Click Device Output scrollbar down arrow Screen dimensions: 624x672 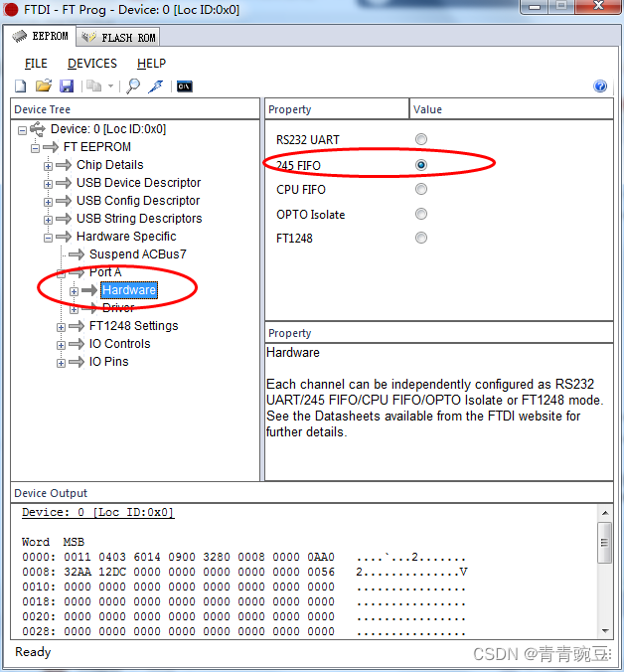[605, 631]
